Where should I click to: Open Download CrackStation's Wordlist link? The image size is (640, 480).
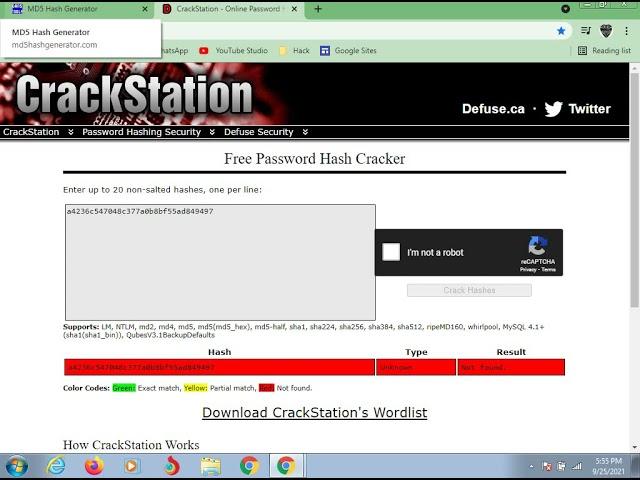[x=314, y=413]
